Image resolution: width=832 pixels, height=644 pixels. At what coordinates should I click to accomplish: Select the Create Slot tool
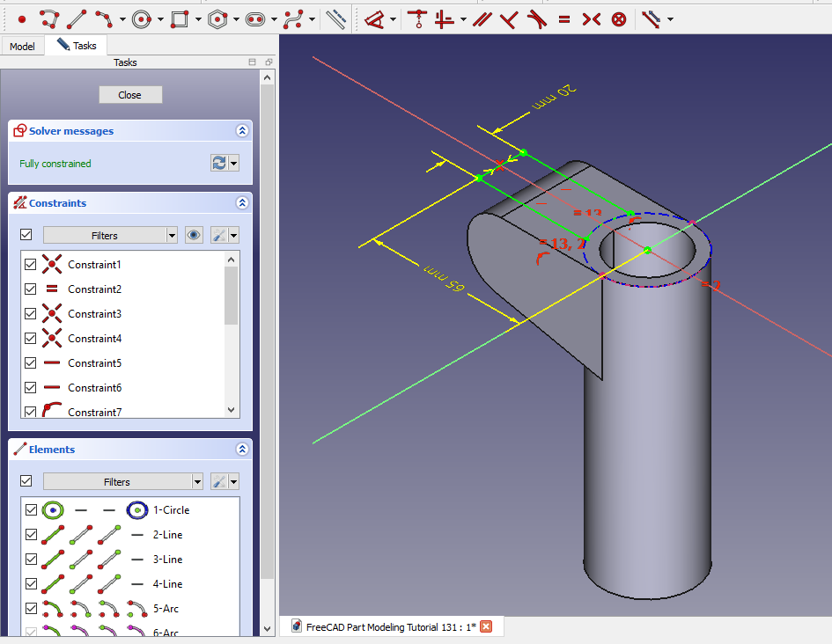click(255, 18)
